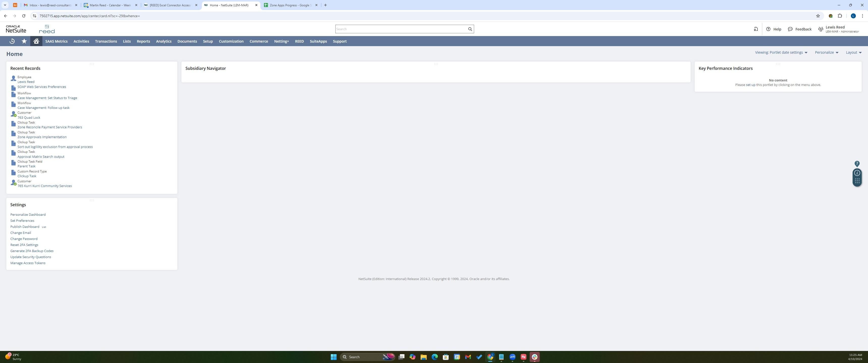
Task: Open the Change Role icon by Lewis Reed
Action: [x=821, y=29]
